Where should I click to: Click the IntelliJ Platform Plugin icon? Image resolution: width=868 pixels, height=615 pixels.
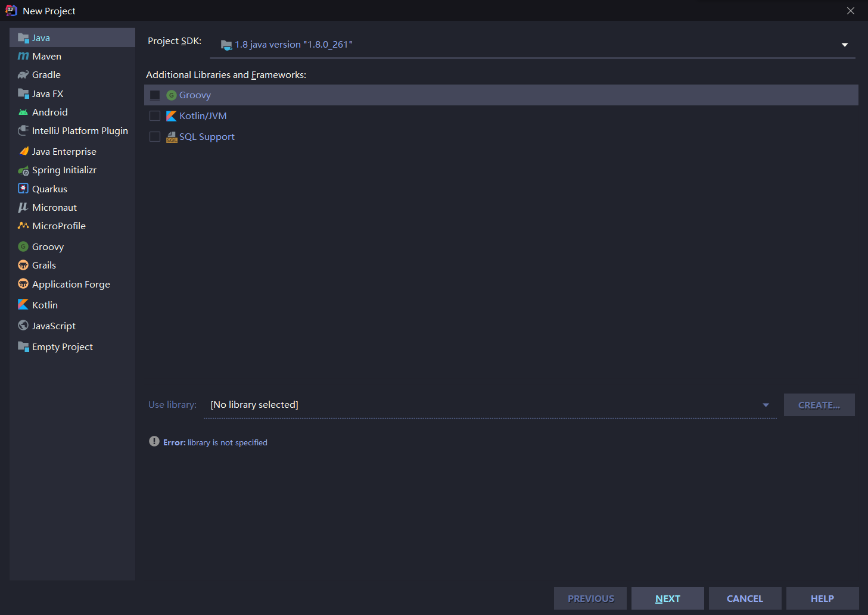(x=23, y=130)
